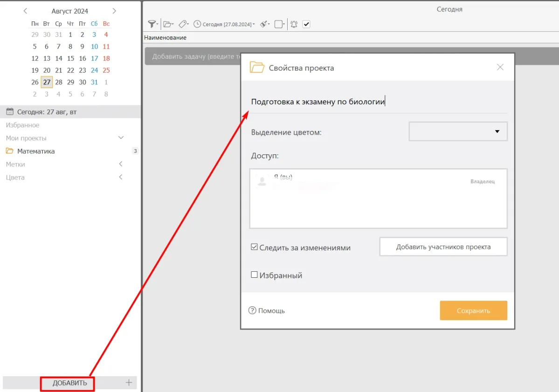Viewport: 559px width, 392px height.
Task: Collapse the Мои проекты section
Action: 121,138
